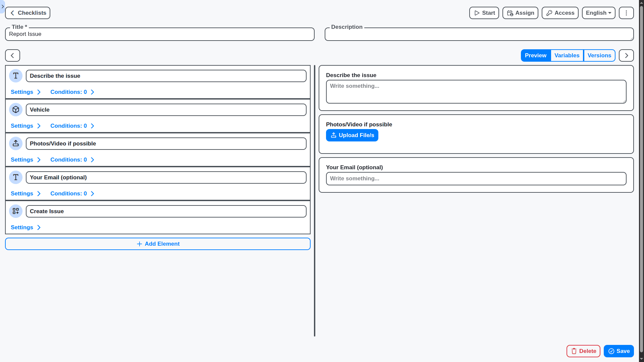
Task: Switch to the Variables tab
Action: coord(567,56)
